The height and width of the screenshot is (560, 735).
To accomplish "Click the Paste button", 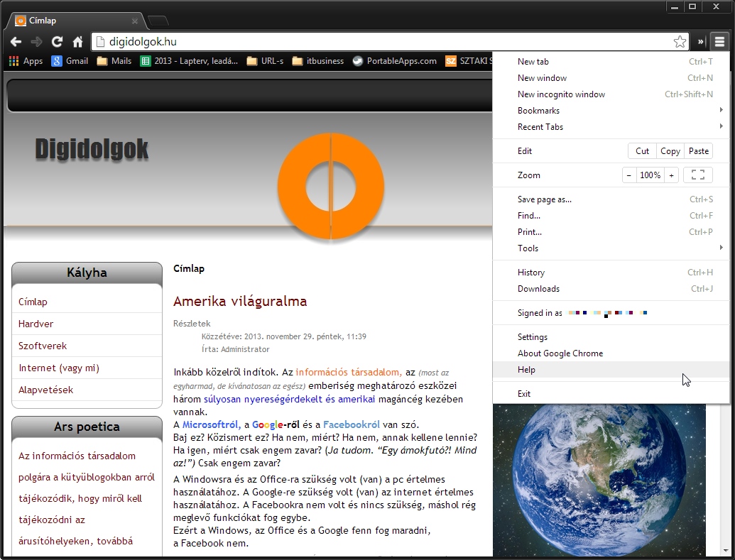I will [699, 151].
